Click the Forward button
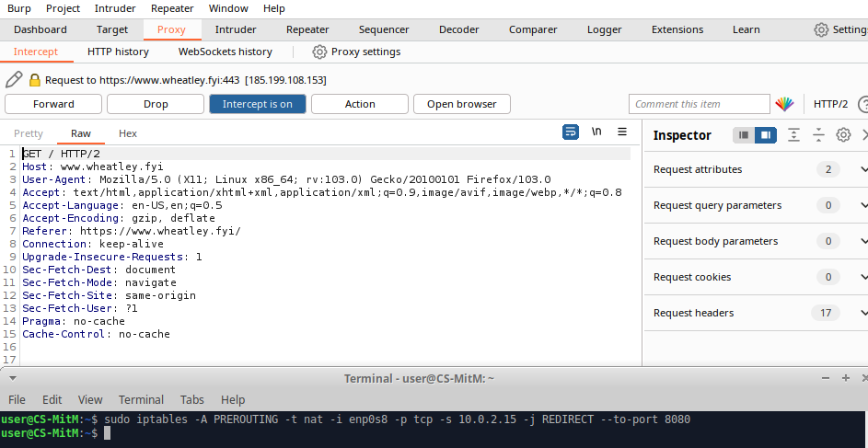This screenshot has height=448, width=868. click(53, 104)
